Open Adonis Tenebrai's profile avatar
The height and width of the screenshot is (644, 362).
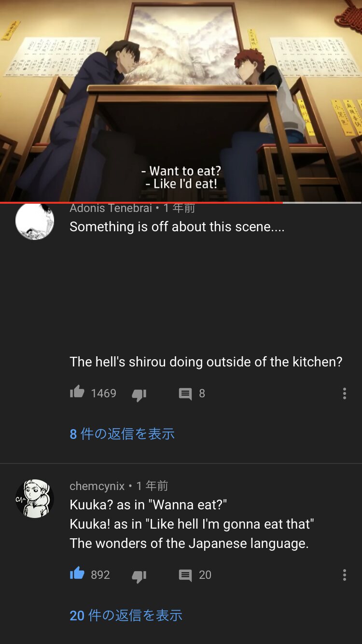(35, 221)
